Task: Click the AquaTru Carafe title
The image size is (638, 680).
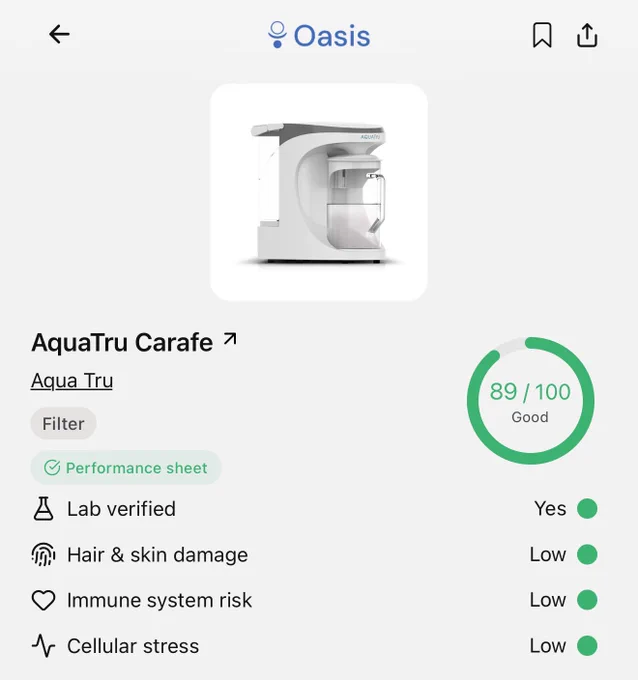Action: pos(122,343)
